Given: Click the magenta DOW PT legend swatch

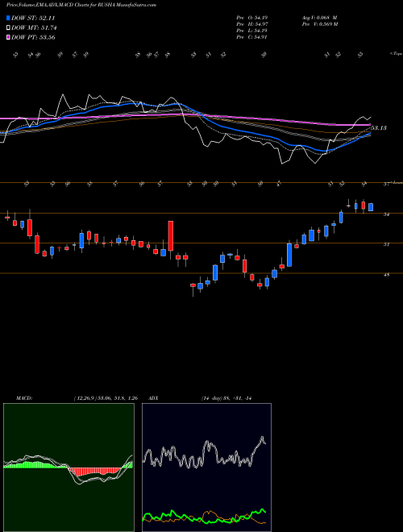Looking at the screenshot, I should (x=9, y=37).
